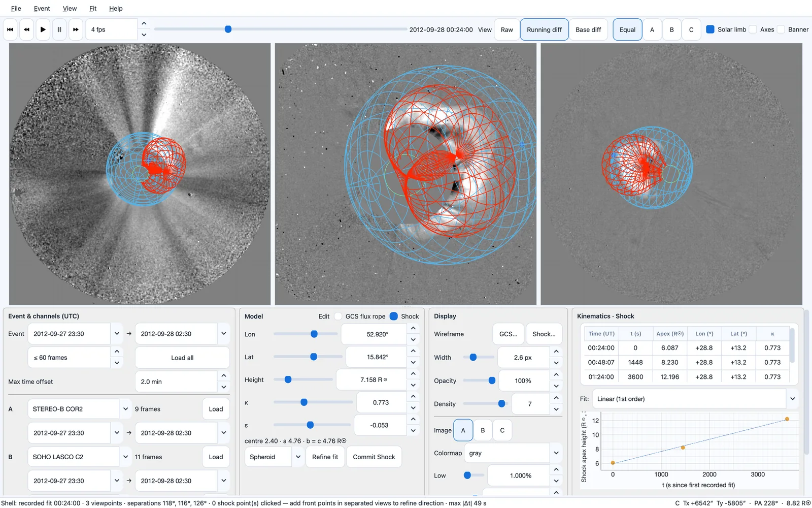Increase Max time offset stepper
812x508 pixels.
224,376
